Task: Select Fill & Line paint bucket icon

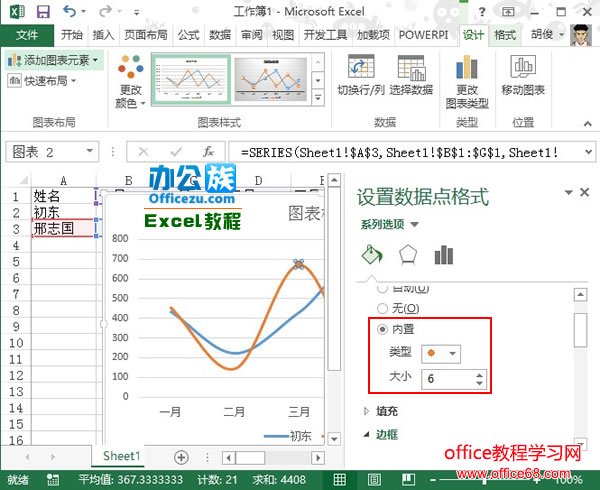Action: 372,255
